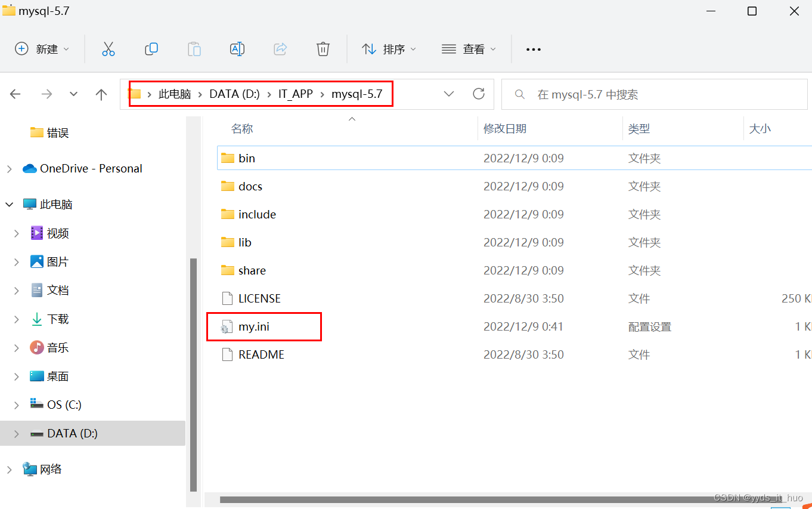812x509 pixels.
Task: Sort by 名称 column header
Action: tap(242, 128)
